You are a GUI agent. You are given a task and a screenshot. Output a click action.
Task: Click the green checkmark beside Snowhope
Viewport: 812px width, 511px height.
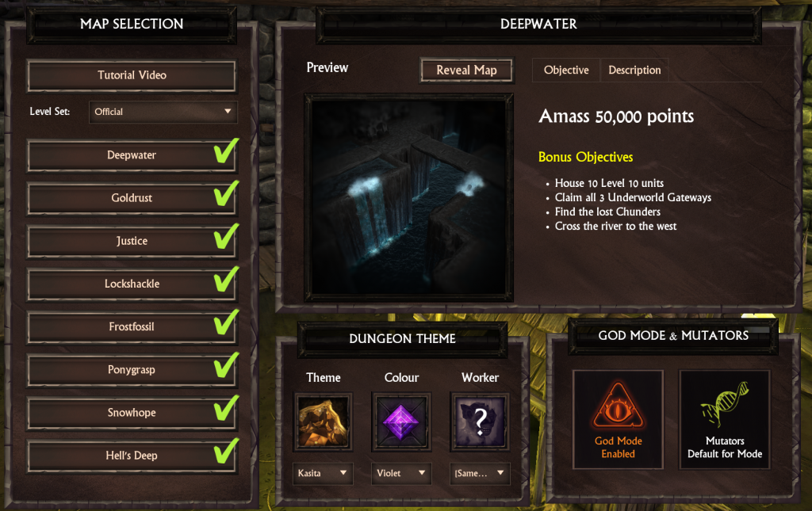click(x=226, y=408)
